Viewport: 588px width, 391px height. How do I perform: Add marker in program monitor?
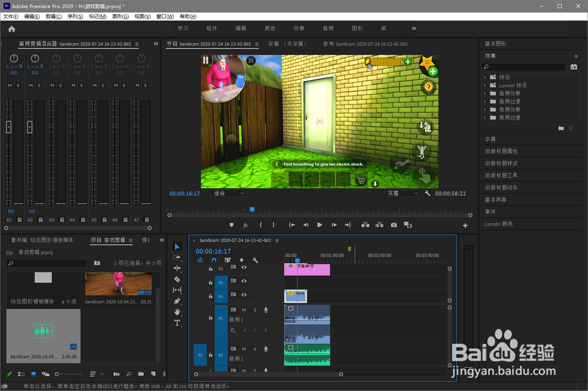[x=231, y=225]
